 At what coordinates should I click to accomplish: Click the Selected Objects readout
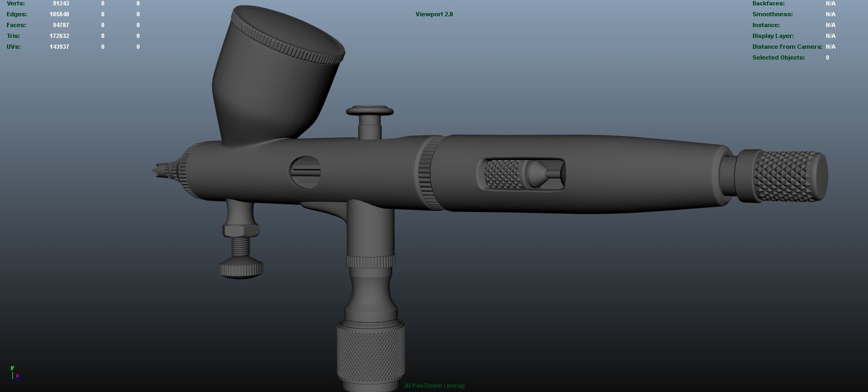pyautogui.click(x=827, y=57)
